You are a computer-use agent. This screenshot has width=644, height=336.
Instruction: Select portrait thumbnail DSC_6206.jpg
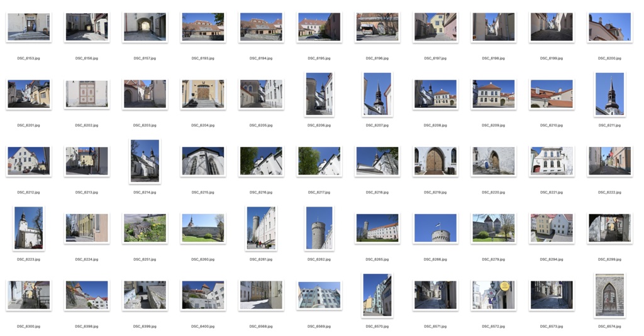click(x=319, y=94)
